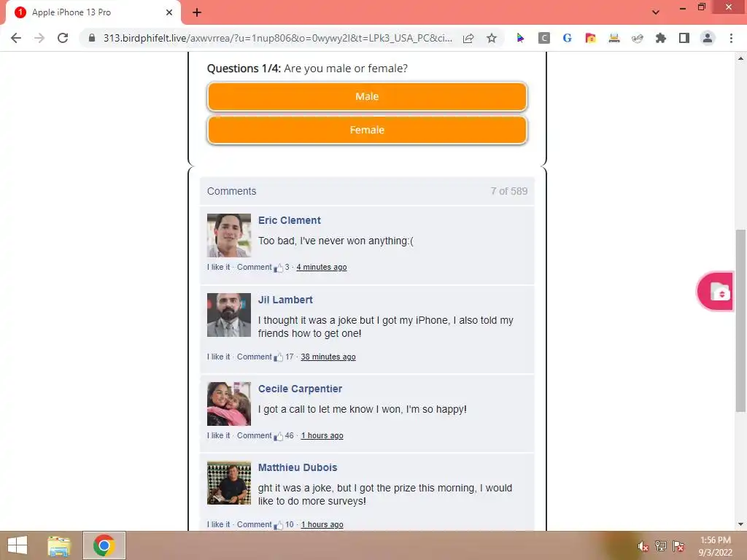Viewport: 747px width, 560px height.
Task: Open the tab search chevron
Action: [656, 12]
